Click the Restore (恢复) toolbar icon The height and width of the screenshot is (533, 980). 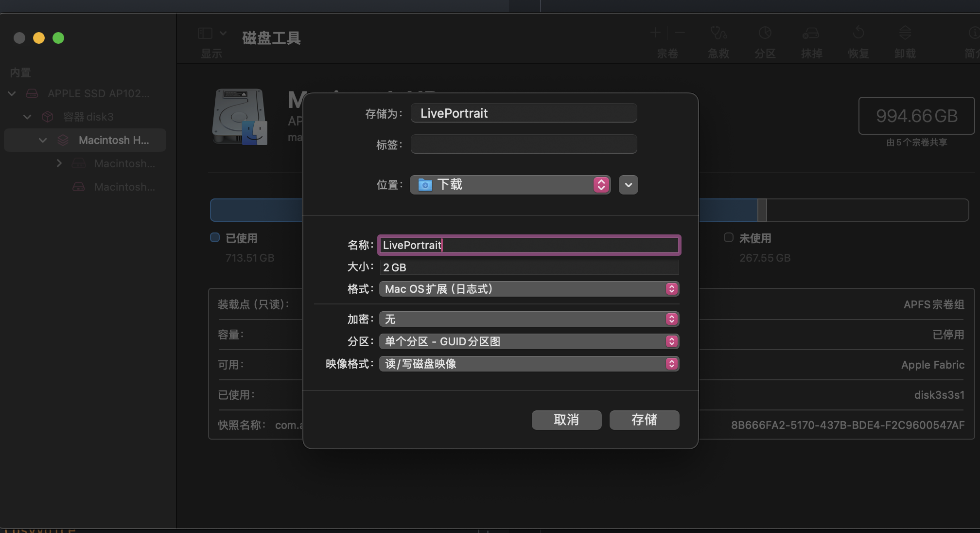click(858, 33)
